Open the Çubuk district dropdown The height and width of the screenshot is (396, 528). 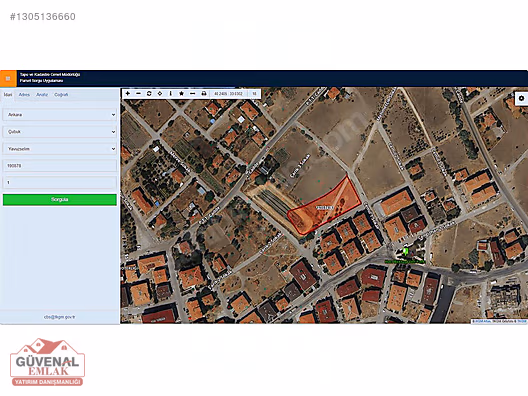60,132
